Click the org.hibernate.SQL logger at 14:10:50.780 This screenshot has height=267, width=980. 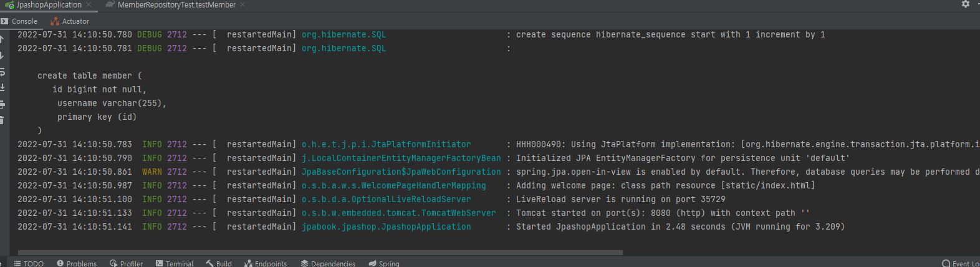click(x=344, y=34)
